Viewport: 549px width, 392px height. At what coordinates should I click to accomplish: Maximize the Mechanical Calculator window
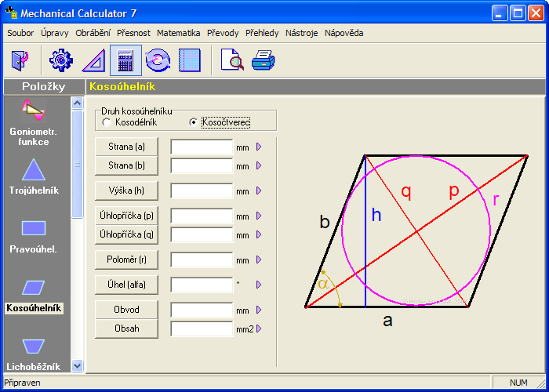(518, 13)
